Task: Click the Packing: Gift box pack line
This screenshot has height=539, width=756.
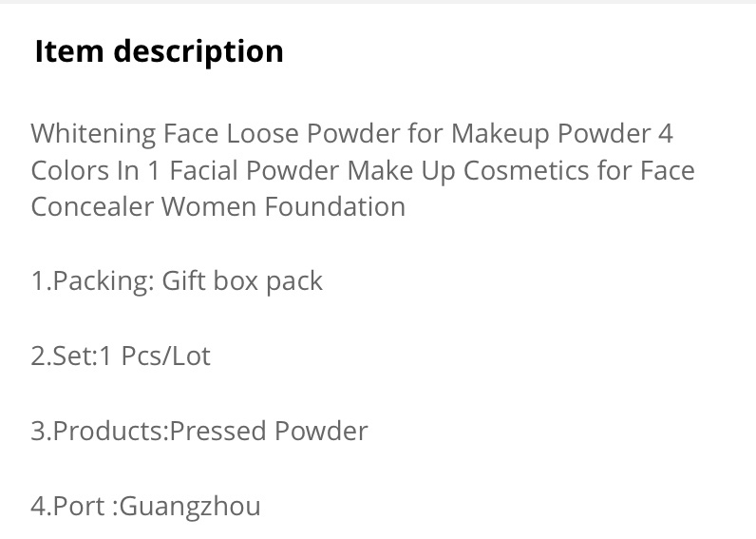Action: tap(177, 281)
